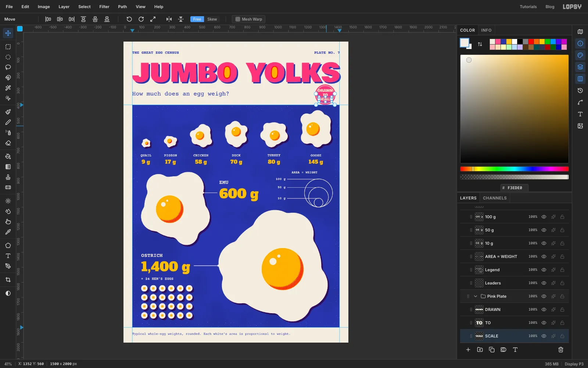Select the Eraser tool
The image size is (588, 368).
[x=8, y=143]
